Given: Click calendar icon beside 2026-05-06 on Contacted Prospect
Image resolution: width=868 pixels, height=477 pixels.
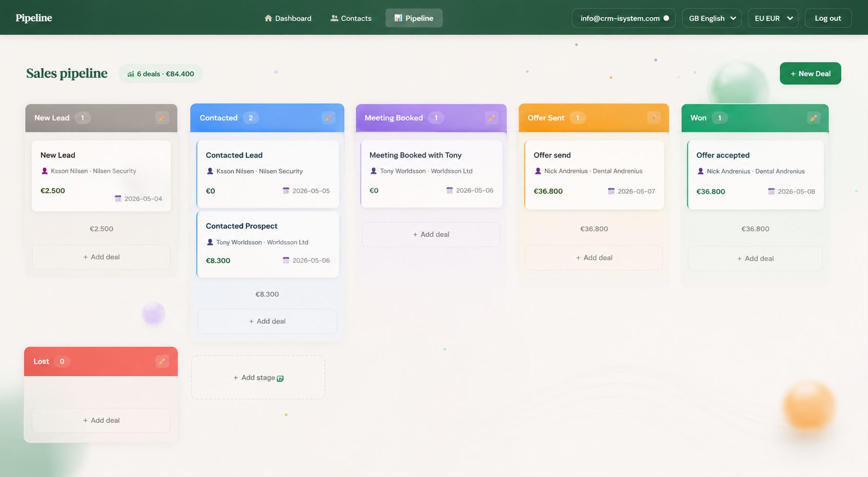Looking at the screenshot, I should coord(286,261).
